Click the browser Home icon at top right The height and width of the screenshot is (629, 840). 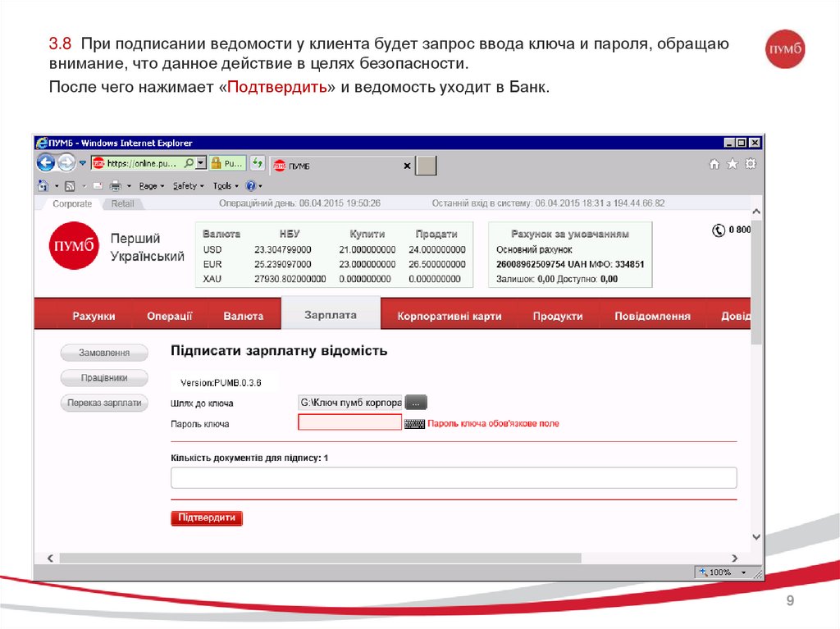pos(714,164)
